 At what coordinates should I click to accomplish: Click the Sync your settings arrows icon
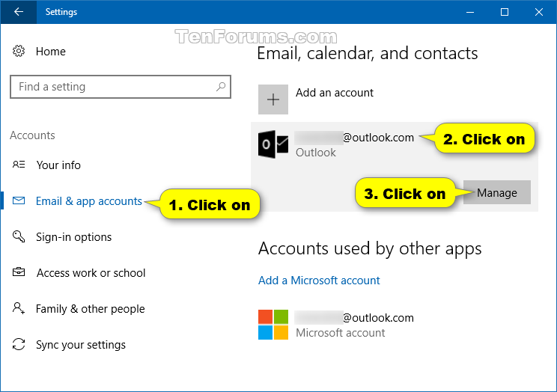tap(19, 344)
